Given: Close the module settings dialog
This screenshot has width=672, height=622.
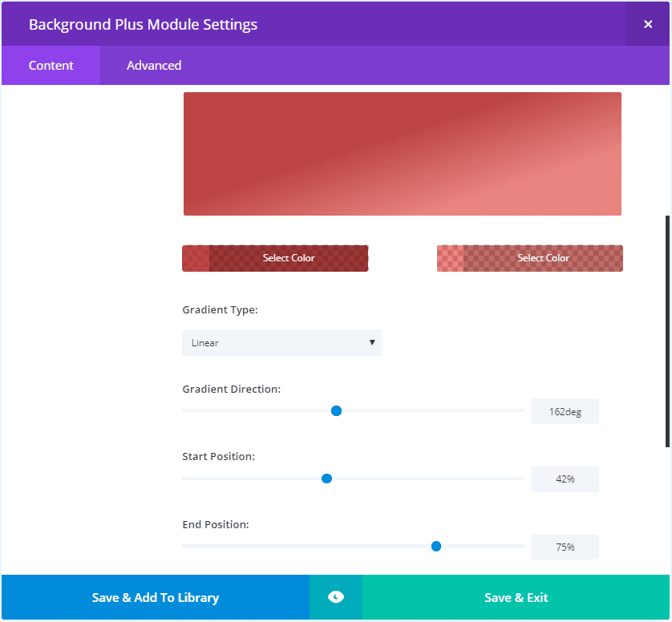Looking at the screenshot, I should click(x=648, y=24).
